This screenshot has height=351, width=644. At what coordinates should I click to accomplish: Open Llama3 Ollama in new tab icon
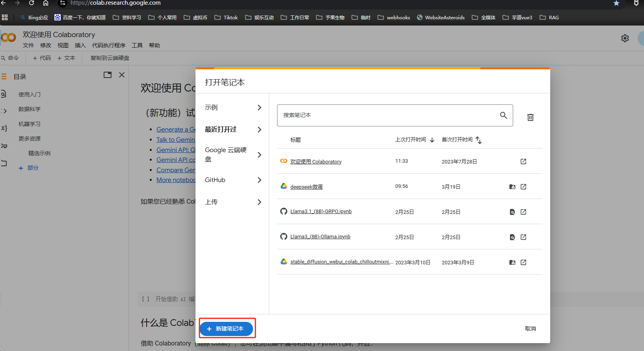pyautogui.click(x=523, y=237)
